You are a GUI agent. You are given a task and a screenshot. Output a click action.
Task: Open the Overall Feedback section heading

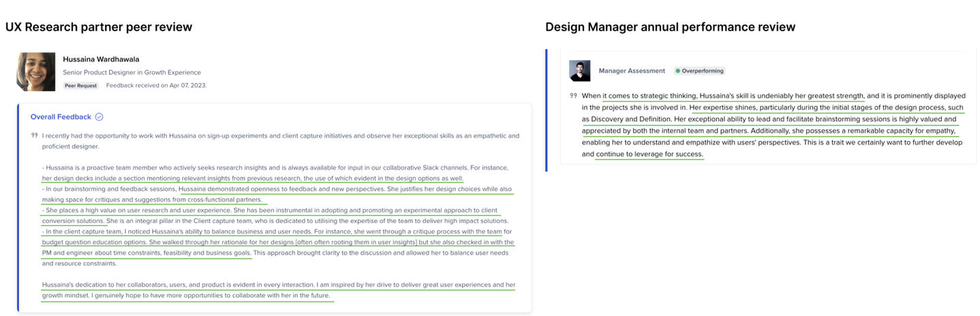click(61, 117)
